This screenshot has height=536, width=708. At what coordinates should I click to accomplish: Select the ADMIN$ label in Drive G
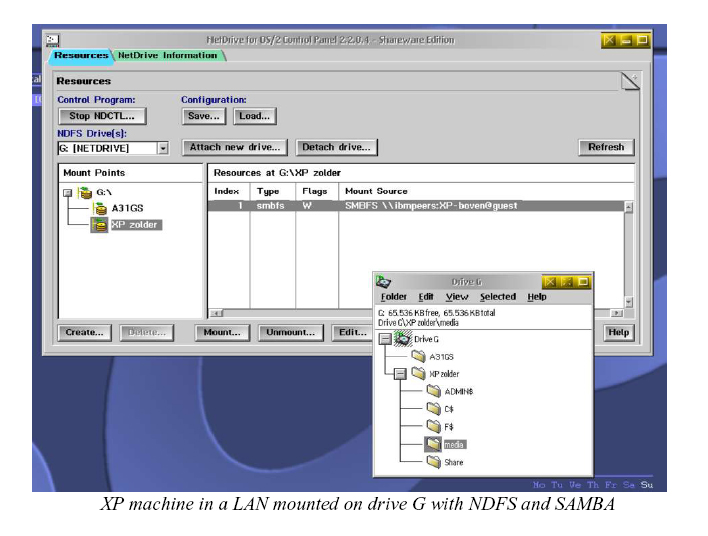[458, 392]
